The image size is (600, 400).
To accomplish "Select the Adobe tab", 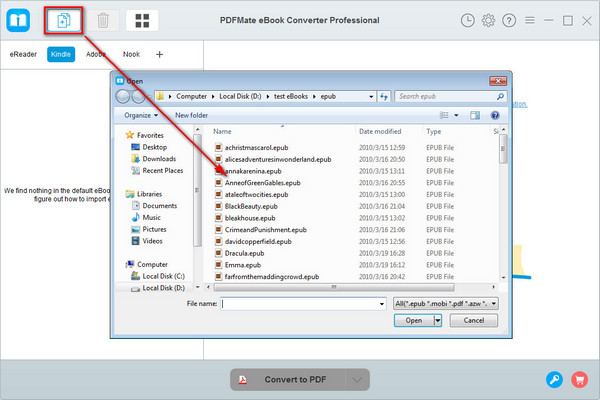I will coord(96,54).
